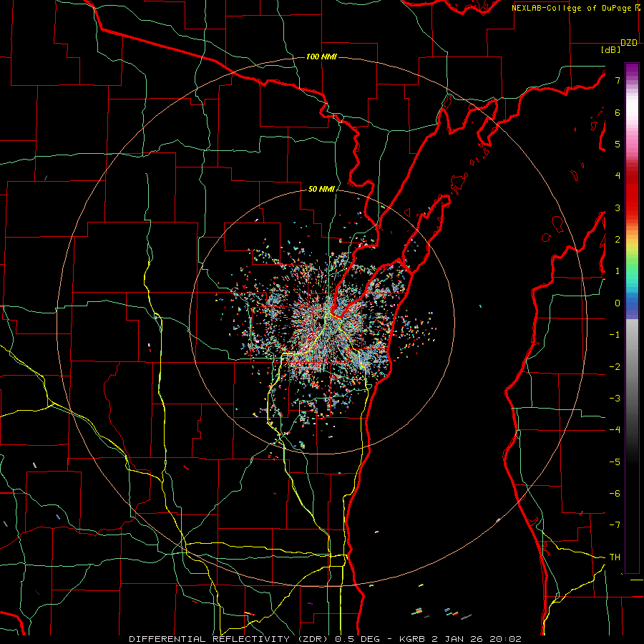Click the 7 value on color scale
The image size is (644, 644).
click(618, 80)
